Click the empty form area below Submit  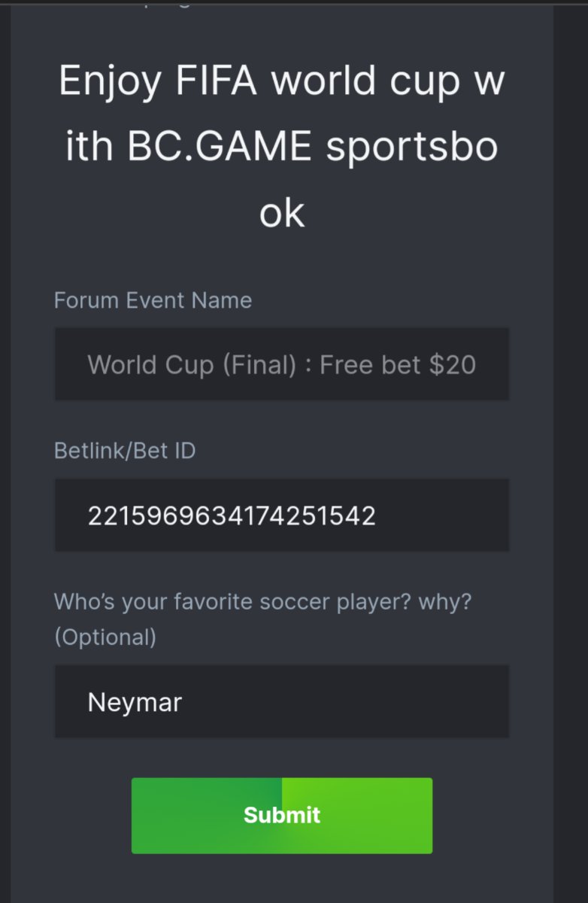coord(282,879)
